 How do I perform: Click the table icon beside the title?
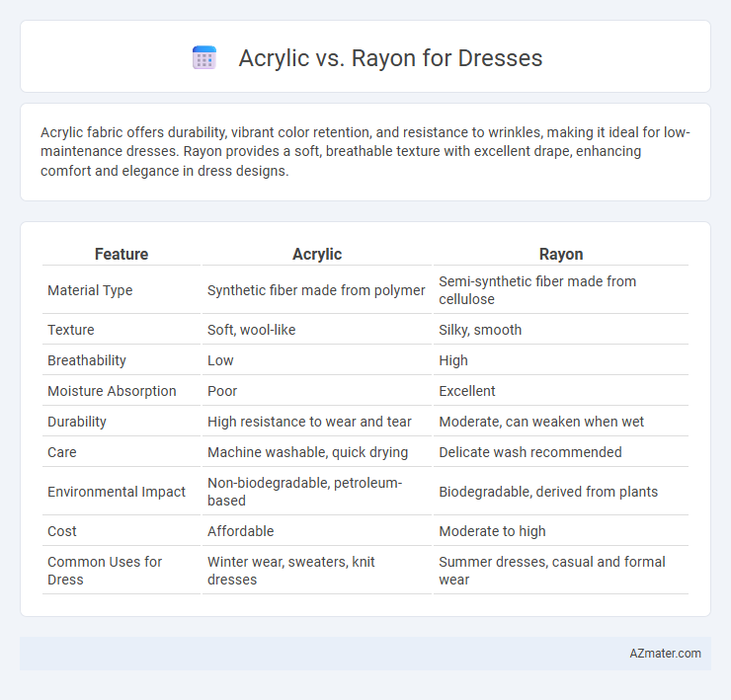[x=204, y=58]
